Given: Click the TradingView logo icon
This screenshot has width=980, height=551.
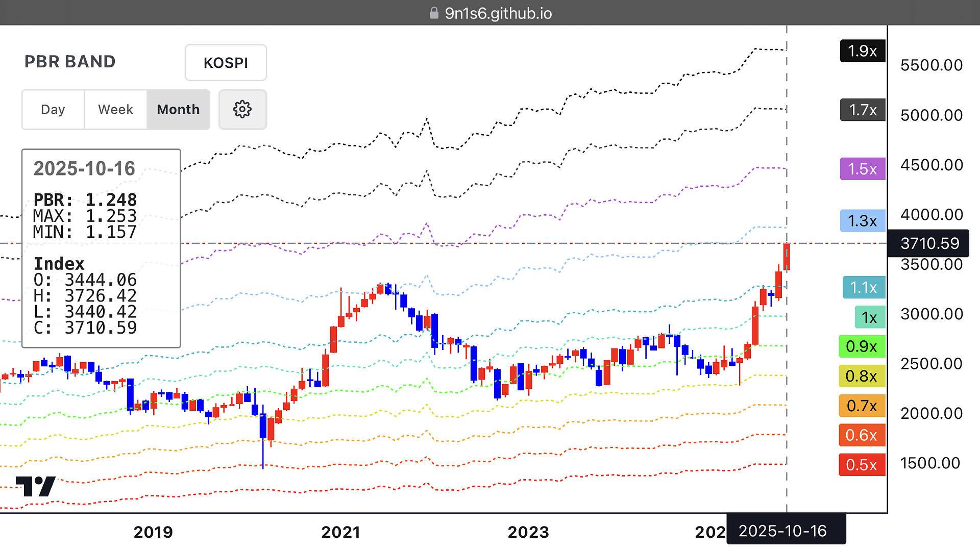Looking at the screenshot, I should point(36,486).
